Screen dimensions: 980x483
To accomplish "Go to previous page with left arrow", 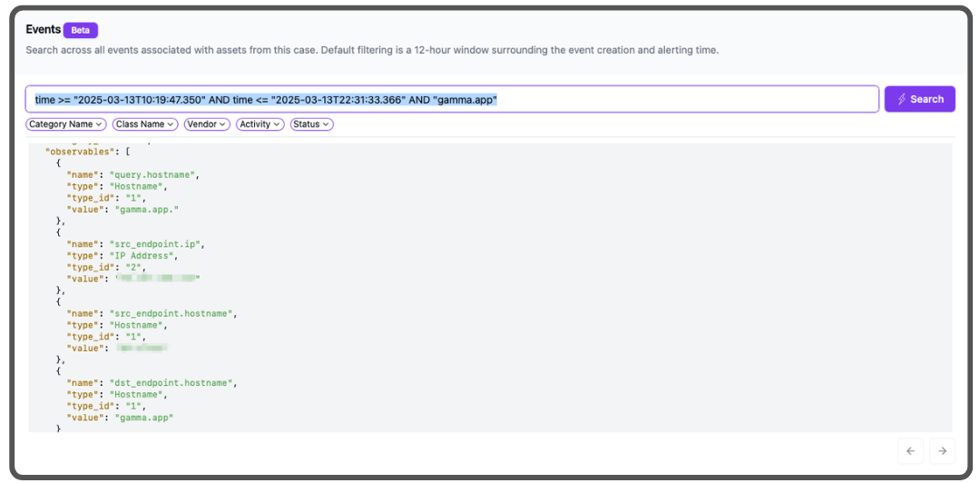I will (x=911, y=450).
